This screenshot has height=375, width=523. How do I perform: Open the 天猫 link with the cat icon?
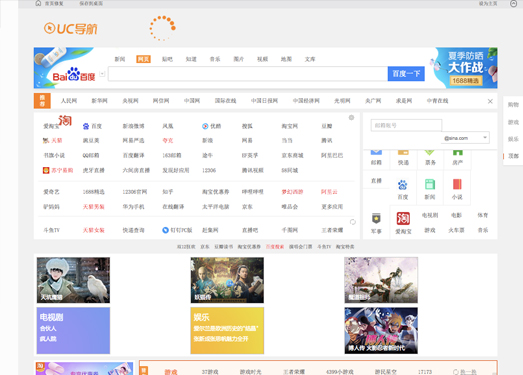pyautogui.click(x=52, y=140)
